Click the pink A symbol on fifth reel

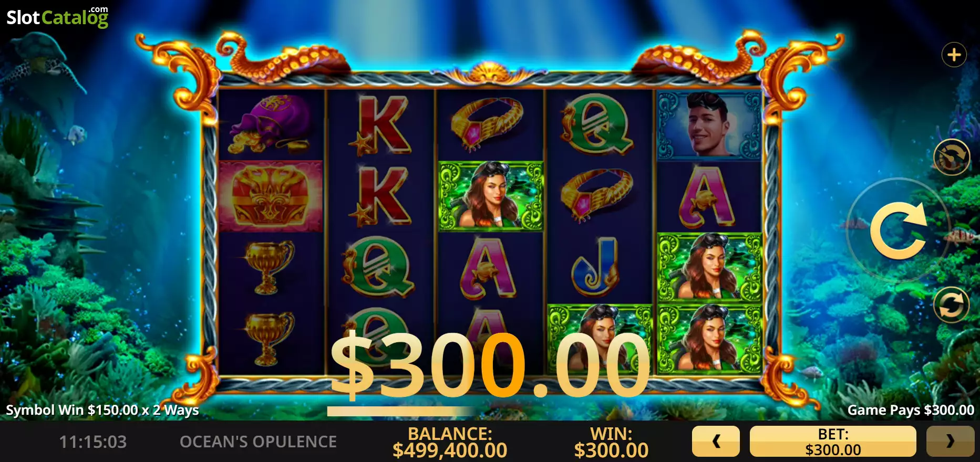click(x=707, y=196)
